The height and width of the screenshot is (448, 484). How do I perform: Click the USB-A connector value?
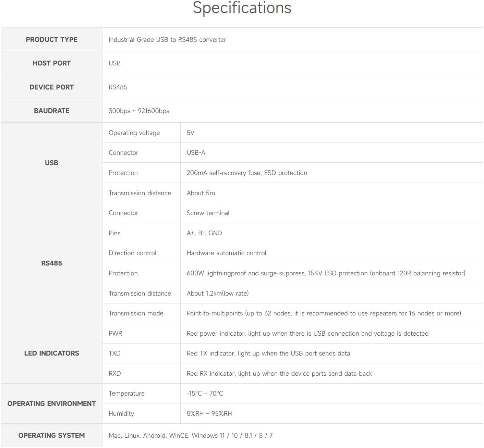pos(196,152)
